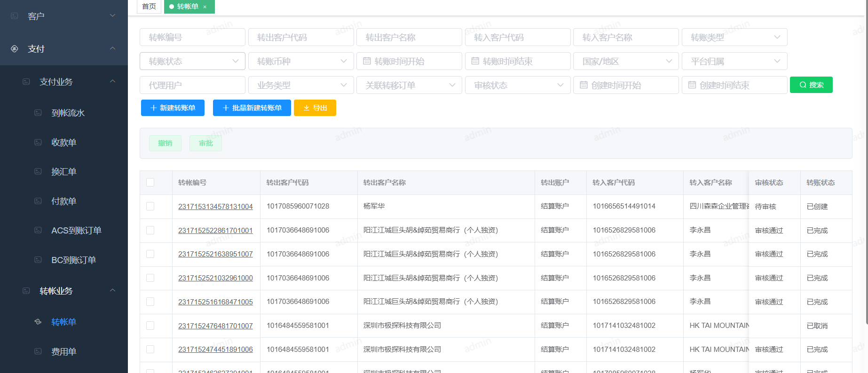
Task: Click the 到帐流水 menu icon
Action: pos(38,113)
